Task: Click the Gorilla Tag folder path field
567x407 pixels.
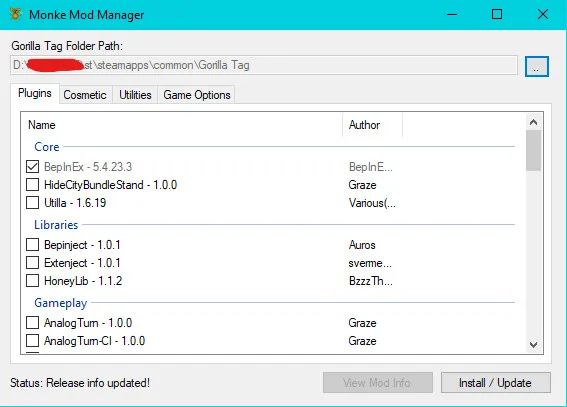Action: coord(264,65)
